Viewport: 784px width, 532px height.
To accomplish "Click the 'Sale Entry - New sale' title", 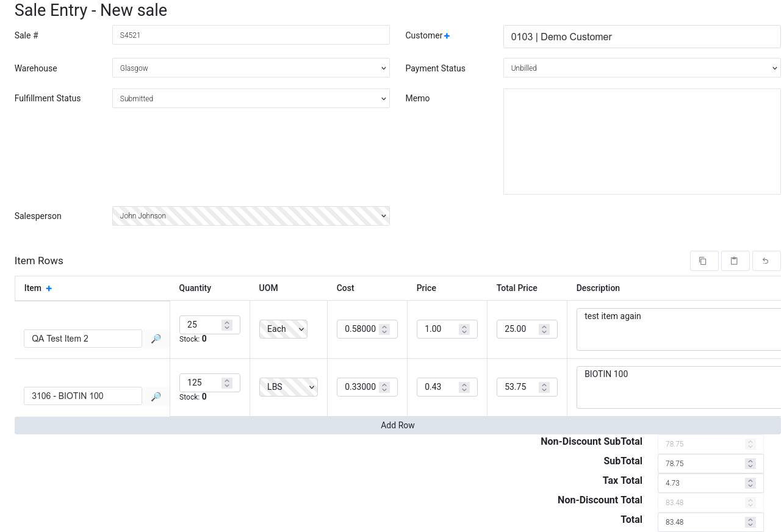I will pyautogui.click(x=91, y=10).
